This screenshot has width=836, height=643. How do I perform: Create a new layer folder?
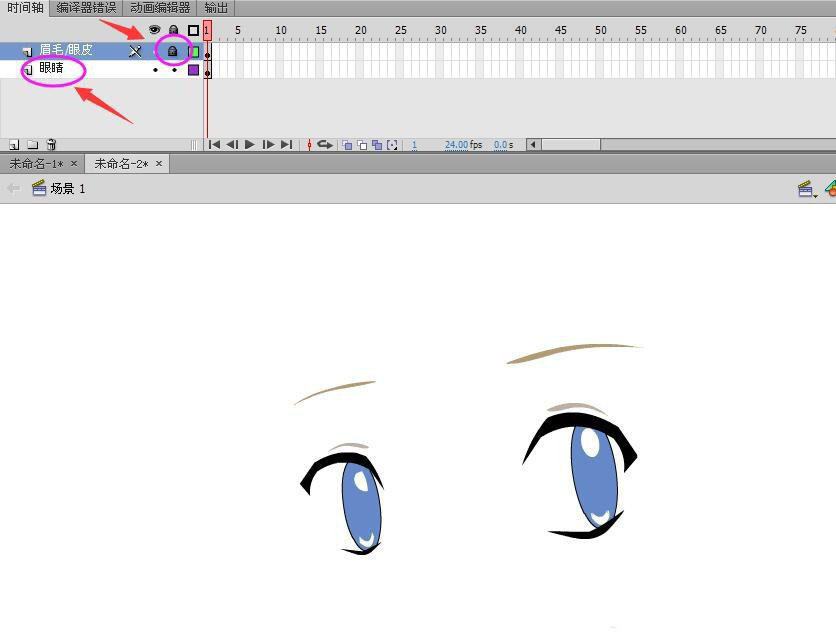click(32, 145)
